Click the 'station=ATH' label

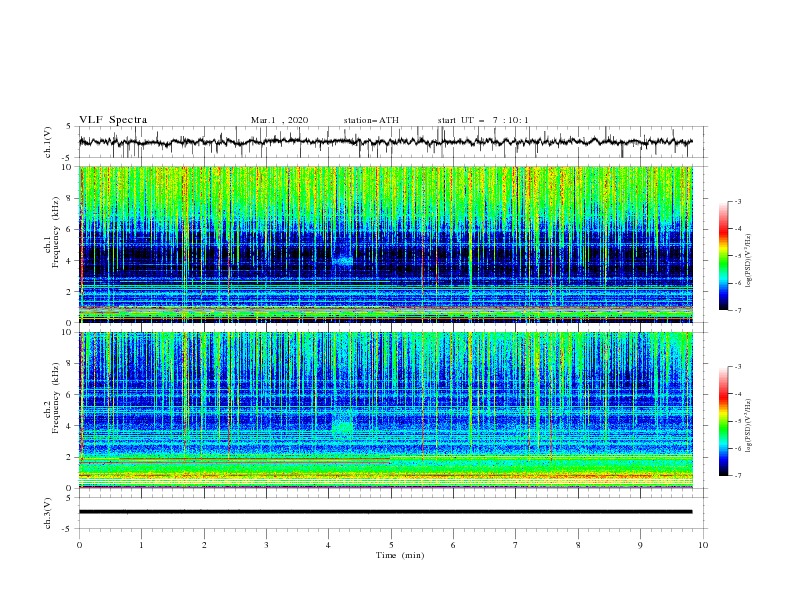[371, 120]
